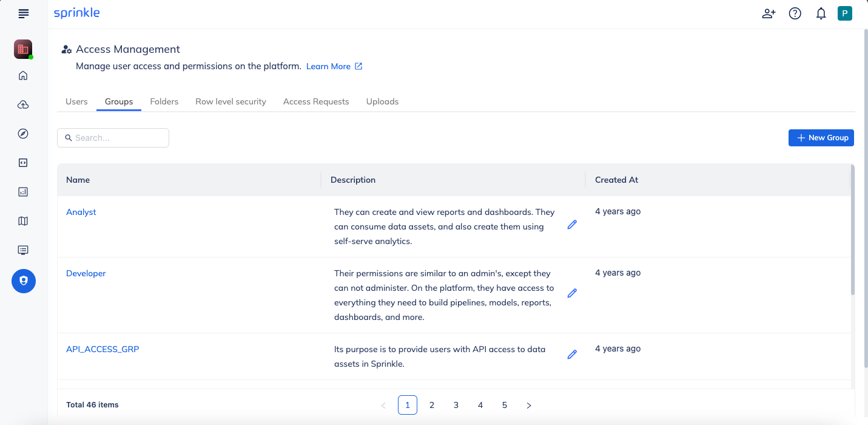
Task: Open the cloud upload sidebar icon
Action: click(23, 104)
